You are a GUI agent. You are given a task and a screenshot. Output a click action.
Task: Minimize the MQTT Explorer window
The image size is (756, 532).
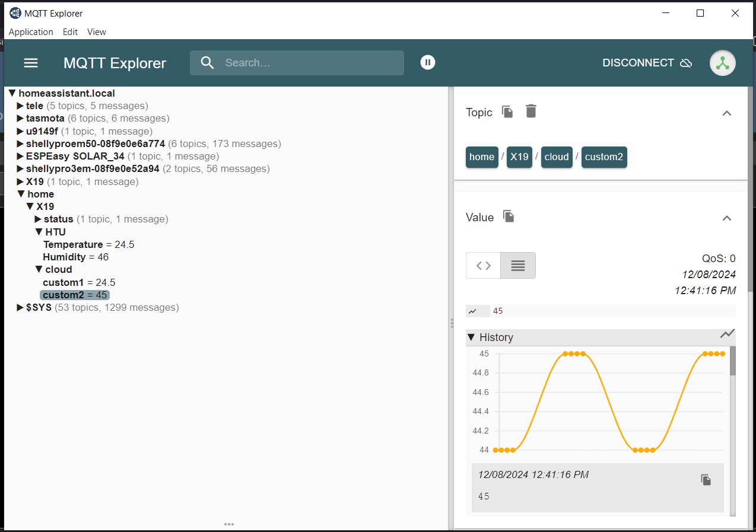665,13
